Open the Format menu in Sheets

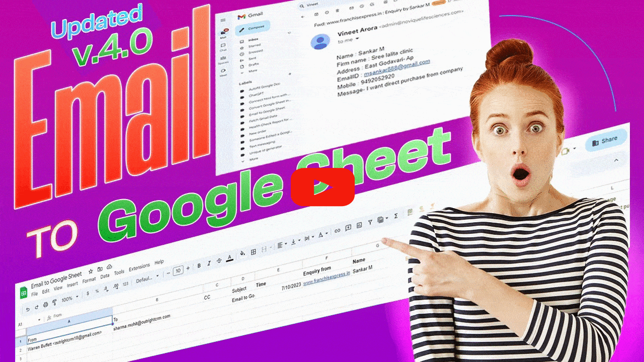89,280
